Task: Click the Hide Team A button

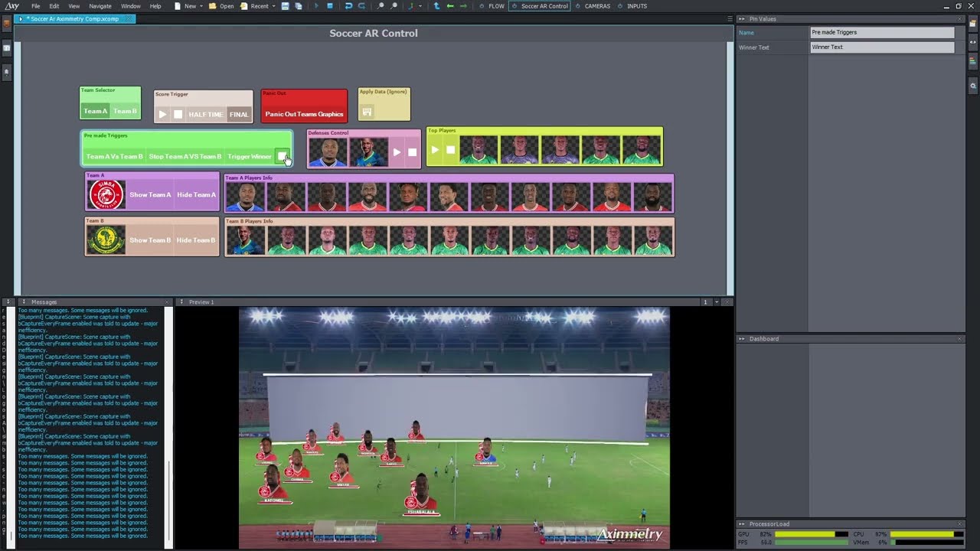Action: (x=196, y=194)
